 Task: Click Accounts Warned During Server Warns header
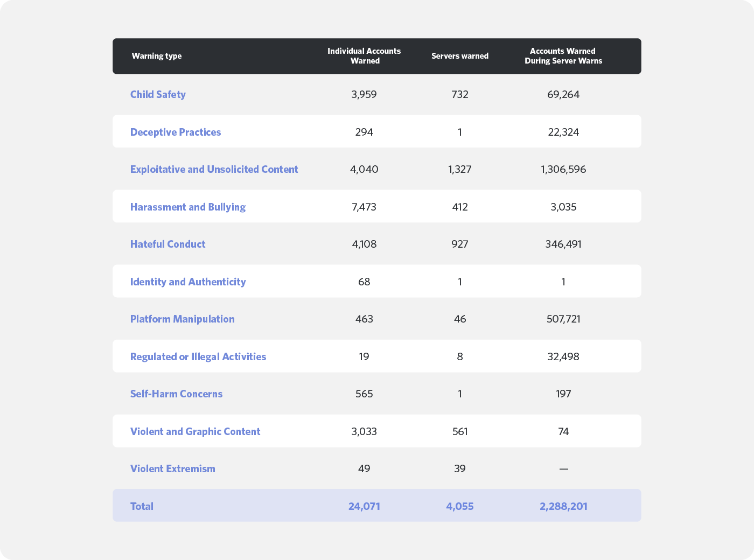pyautogui.click(x=563, y=56)
